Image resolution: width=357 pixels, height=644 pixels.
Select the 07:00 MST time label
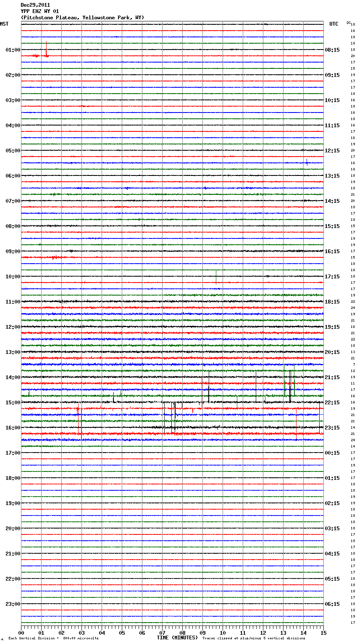pos(13,201)
